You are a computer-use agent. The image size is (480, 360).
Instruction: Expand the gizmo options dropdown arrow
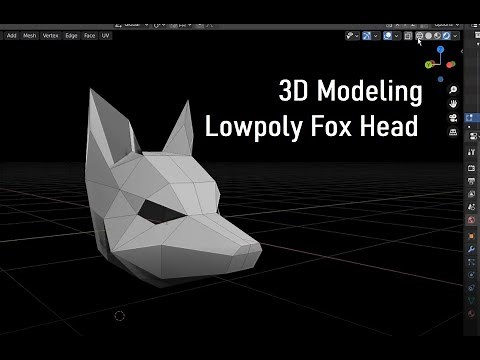point(376,36)
